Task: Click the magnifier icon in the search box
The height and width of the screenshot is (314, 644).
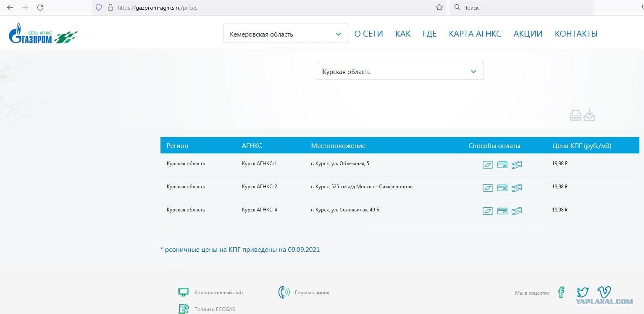Action: tap(457, 7)
